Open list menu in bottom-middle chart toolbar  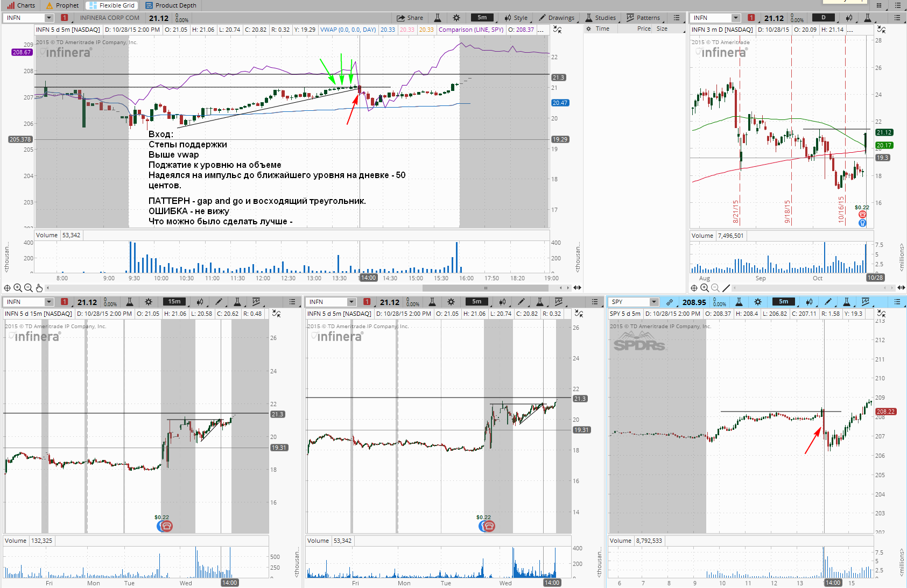[595, 302]
